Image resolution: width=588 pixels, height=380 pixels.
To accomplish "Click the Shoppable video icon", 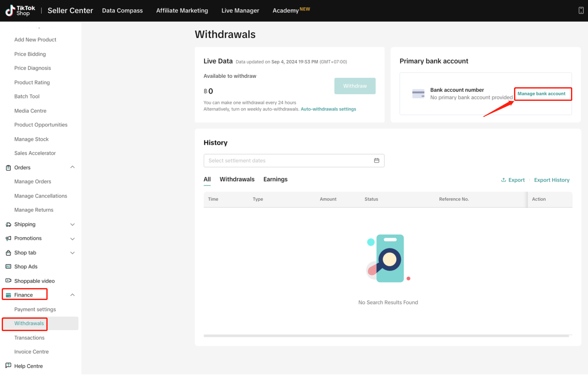I will click(8, 281).
